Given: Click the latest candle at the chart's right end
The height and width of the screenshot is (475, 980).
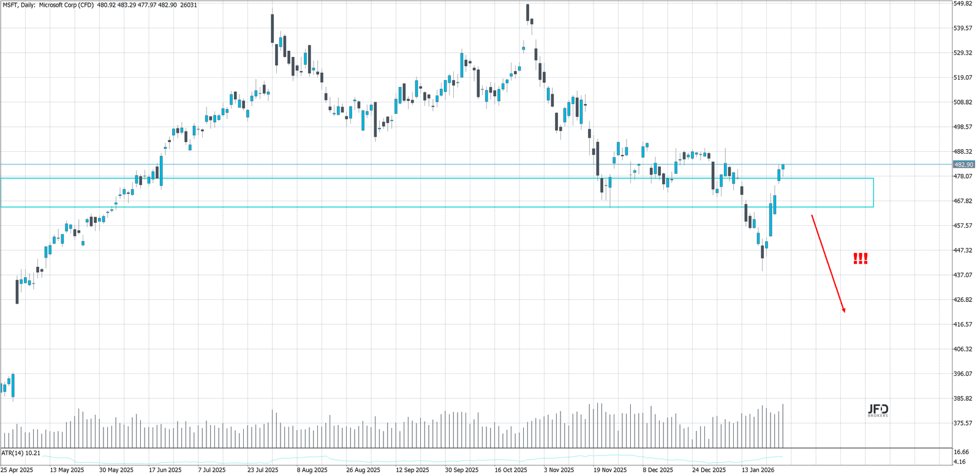Looking at the screenshot, I should [783, 166].
